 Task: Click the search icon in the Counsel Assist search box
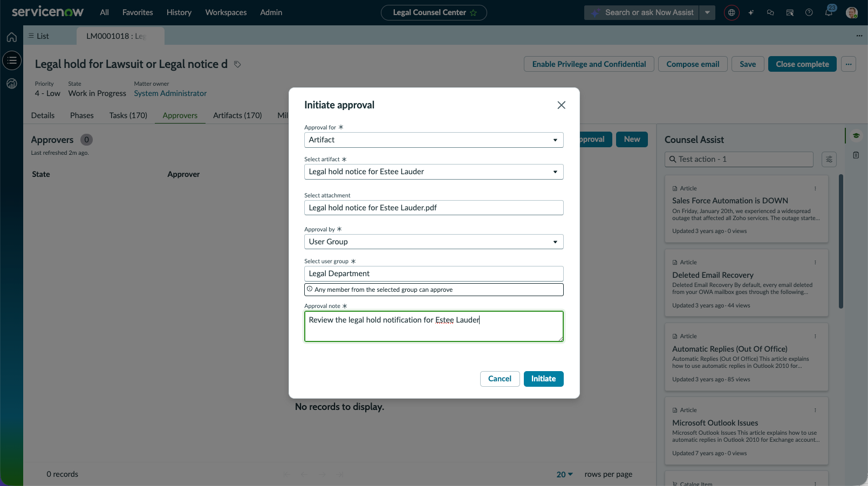(673, 159)
